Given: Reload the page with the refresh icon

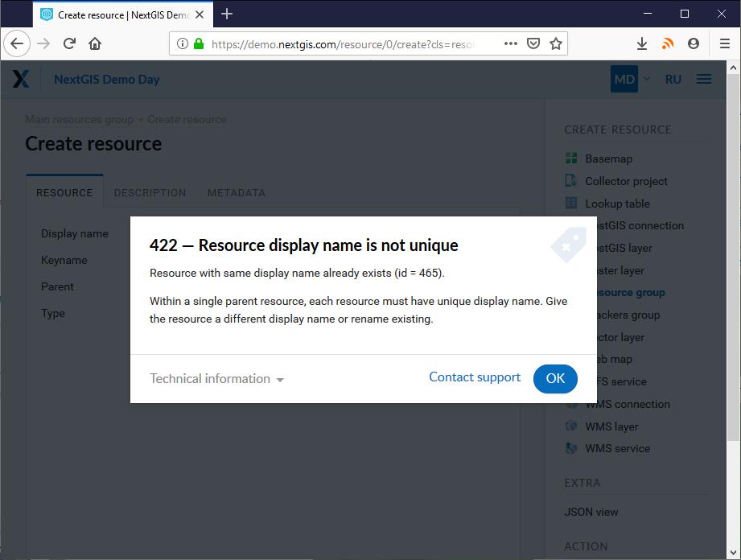Looking at the screenshot, I should pyautogui.click(x=69, y=43).
